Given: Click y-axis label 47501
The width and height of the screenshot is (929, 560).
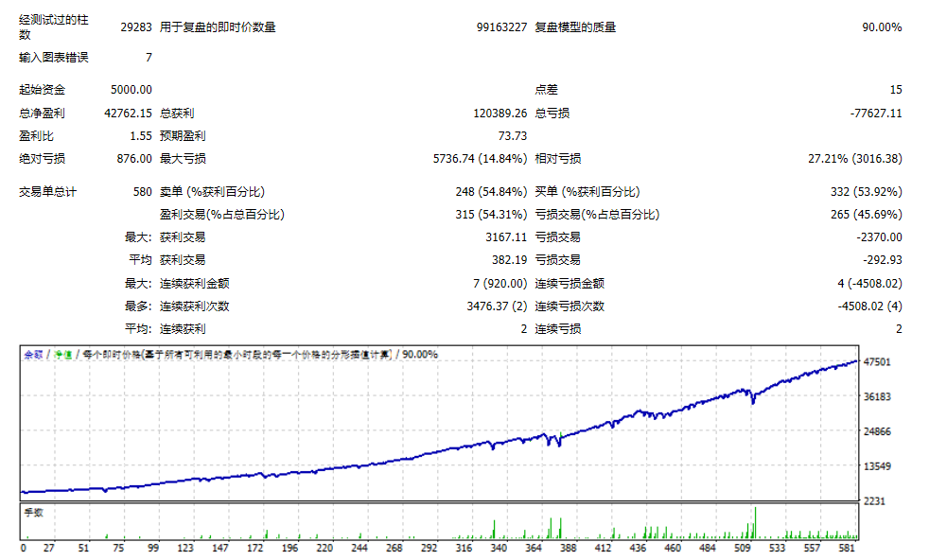Looking at the screenshot, I should 877,362.
